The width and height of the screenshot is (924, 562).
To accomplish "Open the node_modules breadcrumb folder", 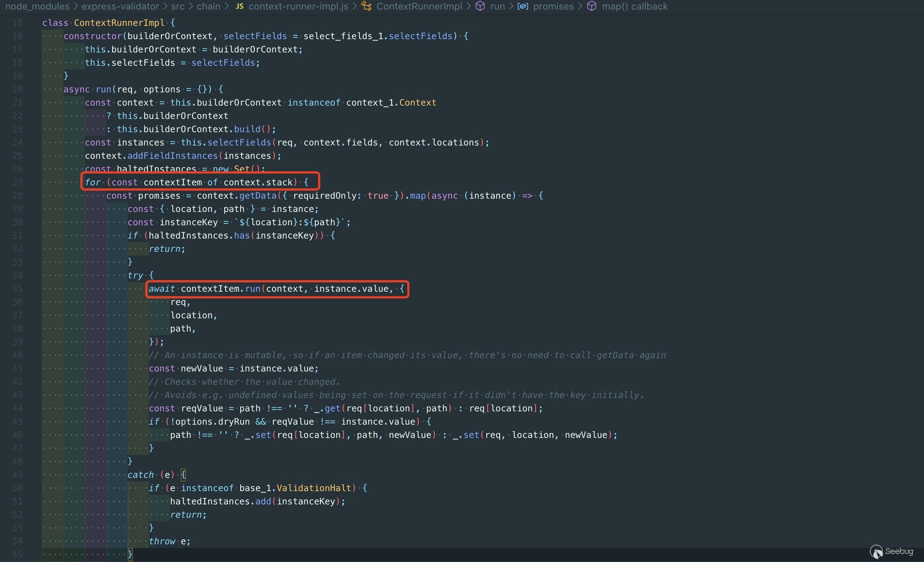I will 37,6.
